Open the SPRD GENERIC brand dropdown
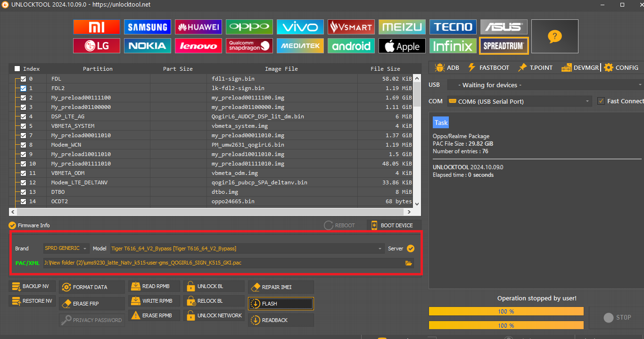 (x=66, y=248)
